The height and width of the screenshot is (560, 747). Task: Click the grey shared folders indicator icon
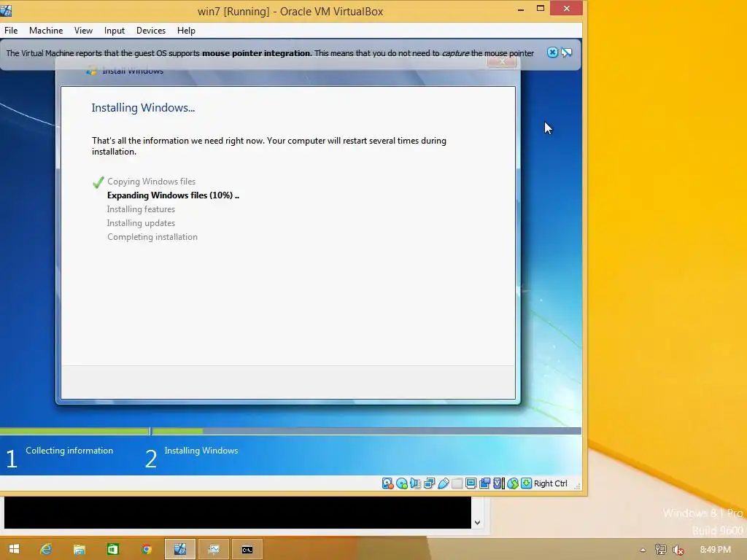457,483
